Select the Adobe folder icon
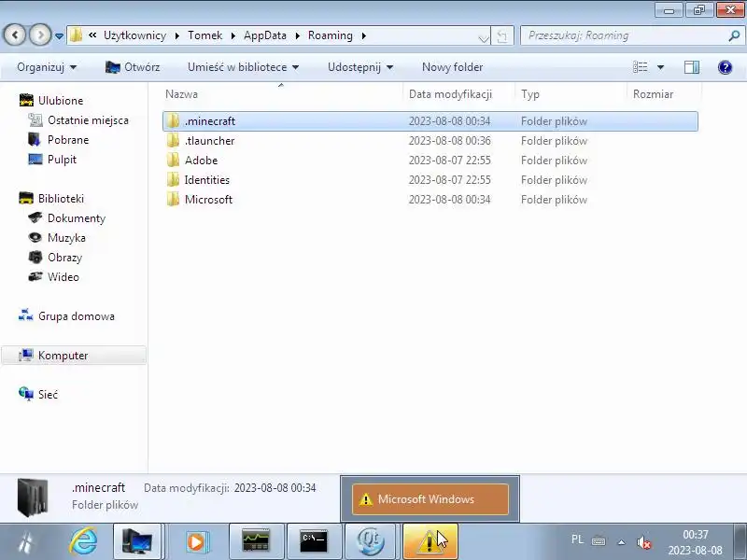The image size is (747, 560). pyautogui.click(x=174, y=160)
